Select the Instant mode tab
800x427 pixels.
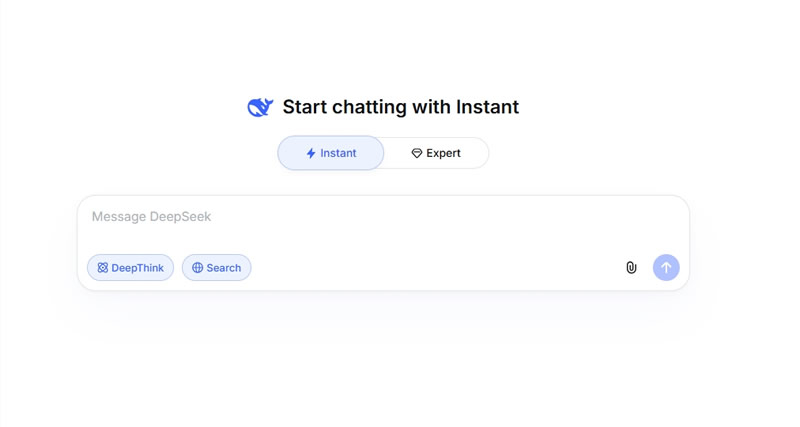(331, 153)
